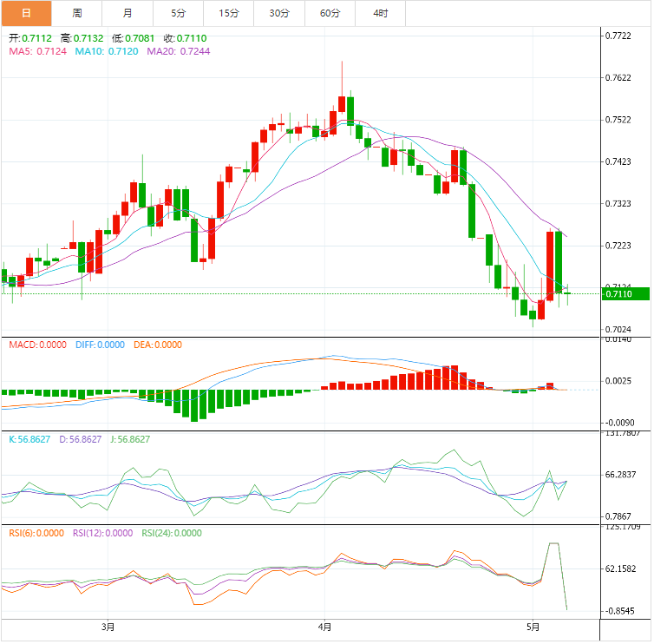Click the DEA legend label
This screenshot has height=644, width=654.
(157, 345)
